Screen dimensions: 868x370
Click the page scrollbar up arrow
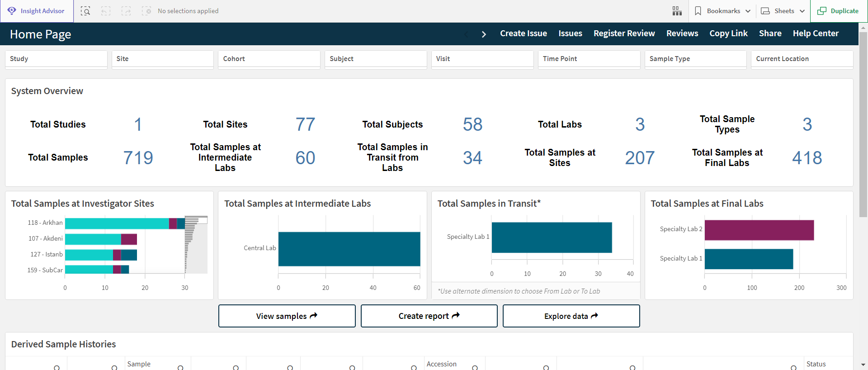click(x=863, y=28)
